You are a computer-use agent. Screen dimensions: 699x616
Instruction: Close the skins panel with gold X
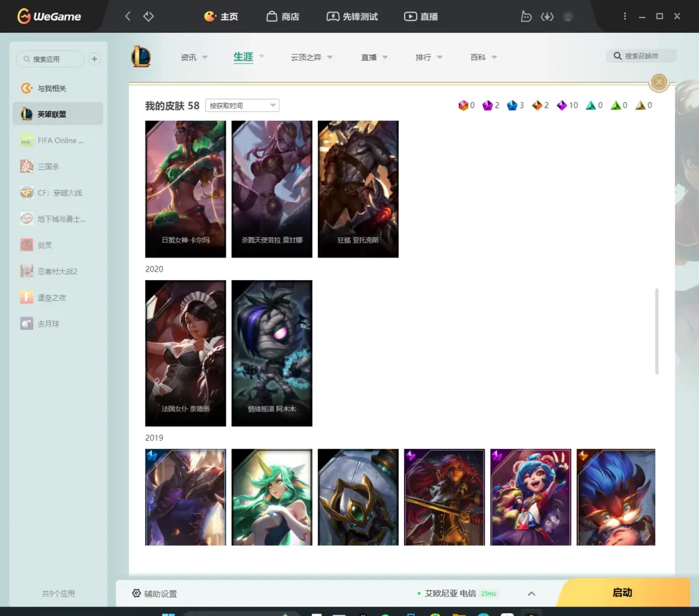tap(659, 82)
